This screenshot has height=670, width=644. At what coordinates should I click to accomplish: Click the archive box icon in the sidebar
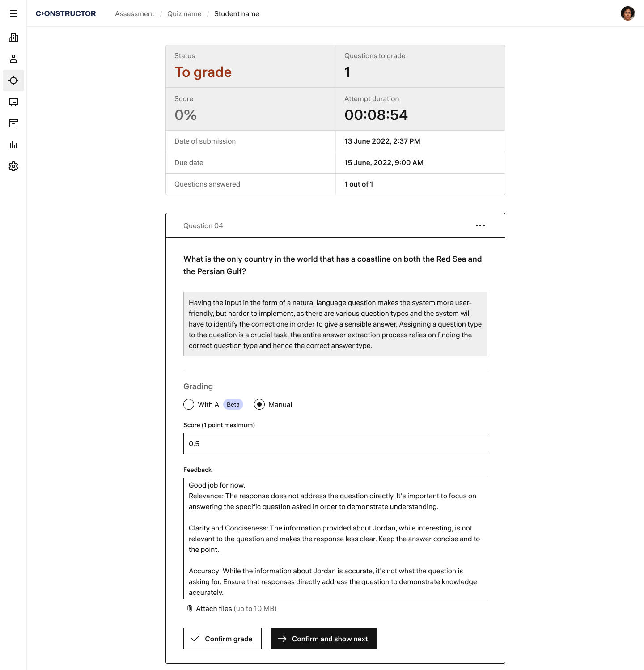pos(13,123)
